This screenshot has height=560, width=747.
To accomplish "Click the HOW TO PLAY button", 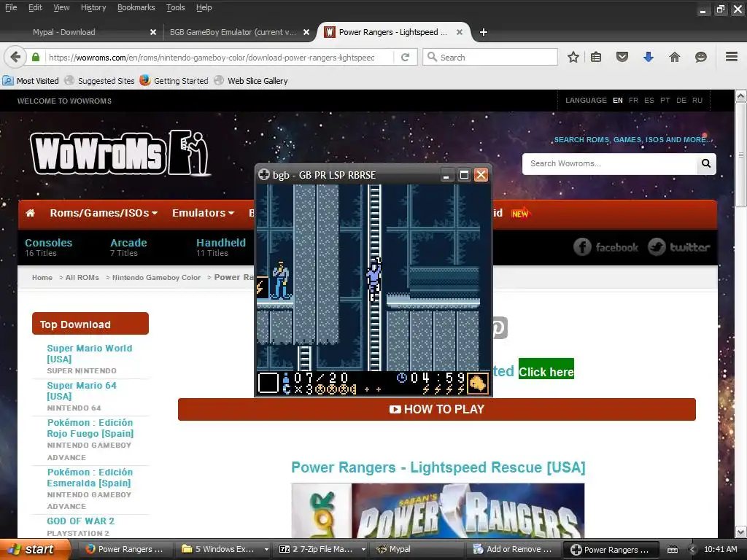I will pos(437,409).
